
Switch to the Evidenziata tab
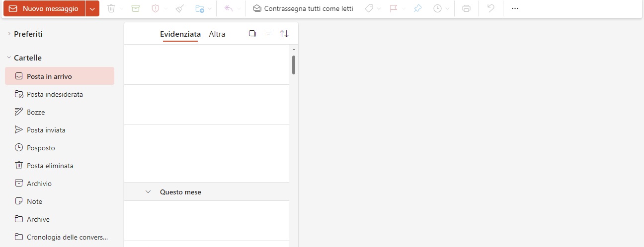180,34
